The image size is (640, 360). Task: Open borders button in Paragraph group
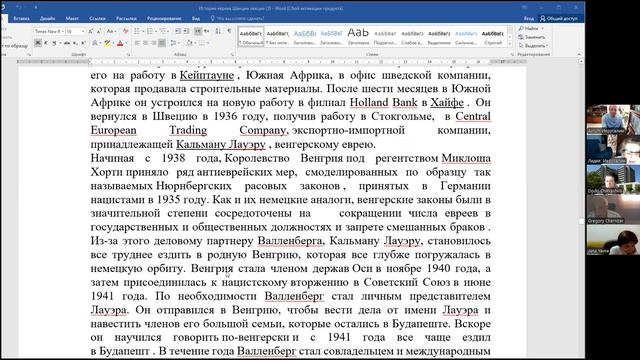point(202,43)
